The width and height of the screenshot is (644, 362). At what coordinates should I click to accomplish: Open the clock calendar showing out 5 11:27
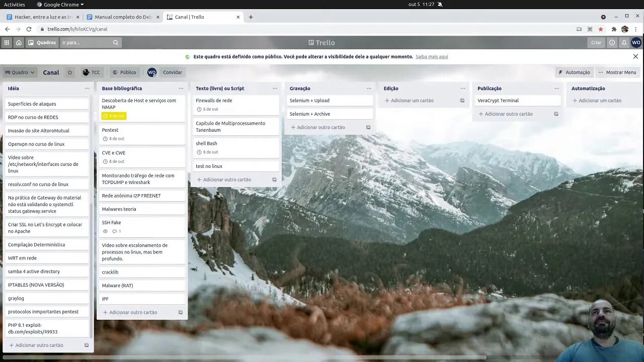[421, 5]
